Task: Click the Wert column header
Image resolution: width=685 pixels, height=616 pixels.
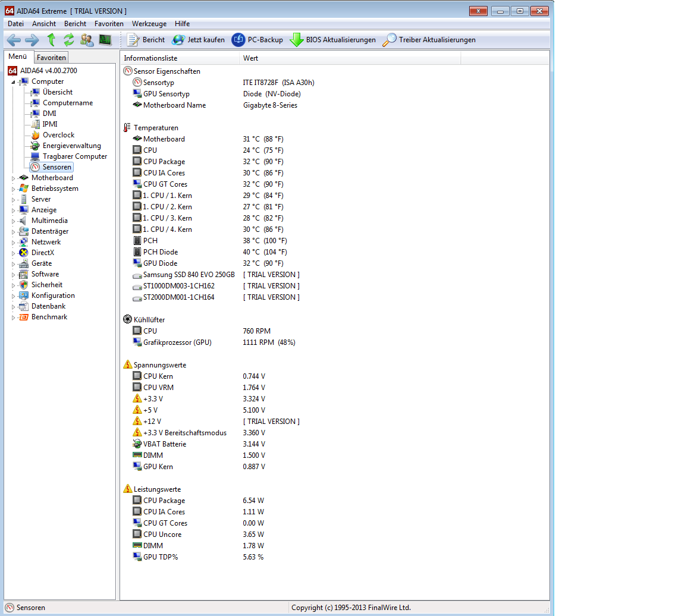Action: (x=350, y=58)
